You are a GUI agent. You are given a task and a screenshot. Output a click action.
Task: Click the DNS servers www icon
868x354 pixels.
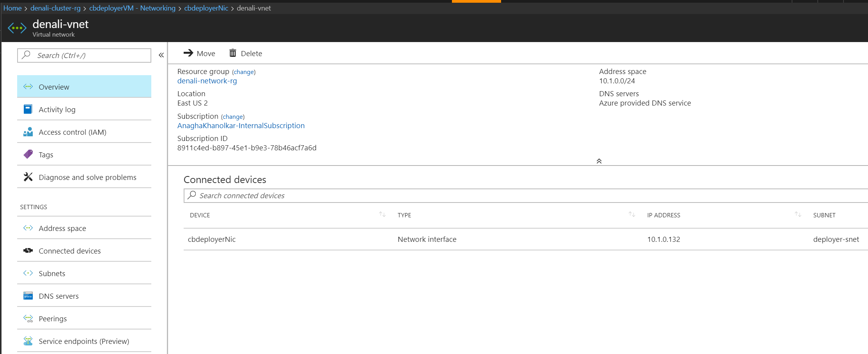pyautogui.click(x=28, y=296)
